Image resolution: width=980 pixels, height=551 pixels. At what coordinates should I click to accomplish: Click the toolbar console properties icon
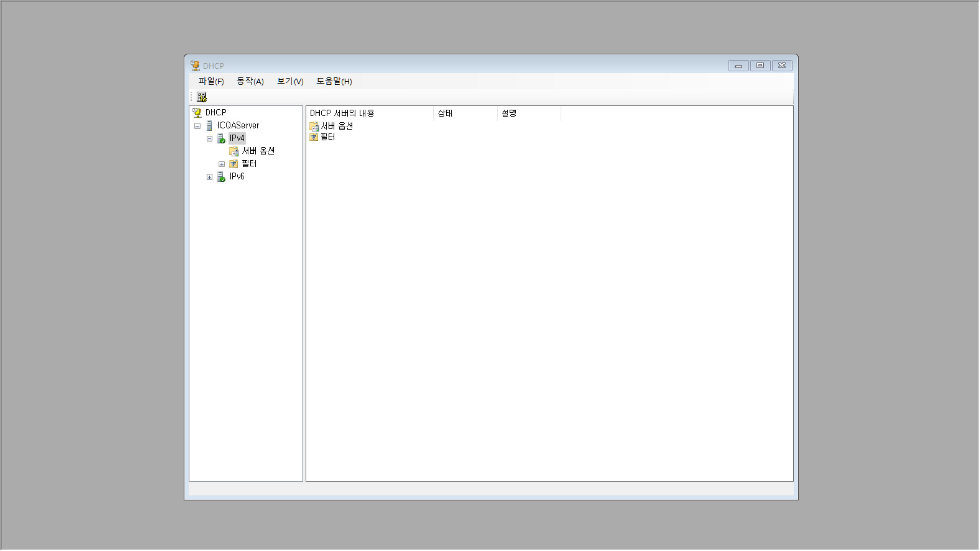tap(202, 97)
